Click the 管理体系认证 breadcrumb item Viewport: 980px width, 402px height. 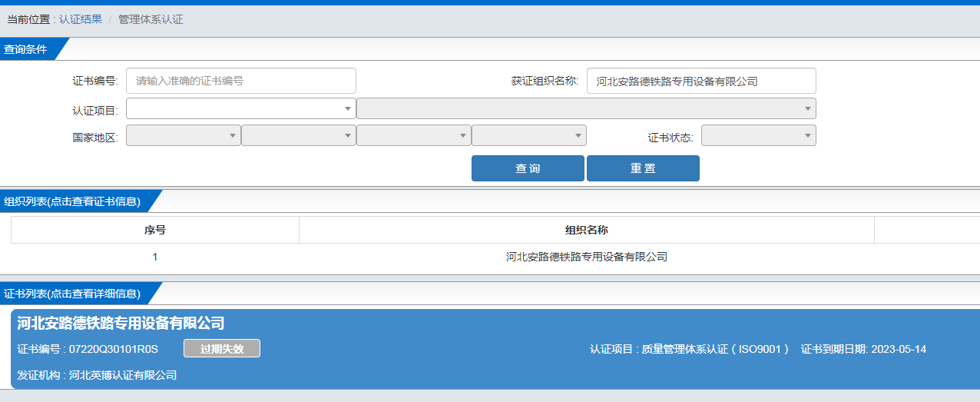pos(151,19)
